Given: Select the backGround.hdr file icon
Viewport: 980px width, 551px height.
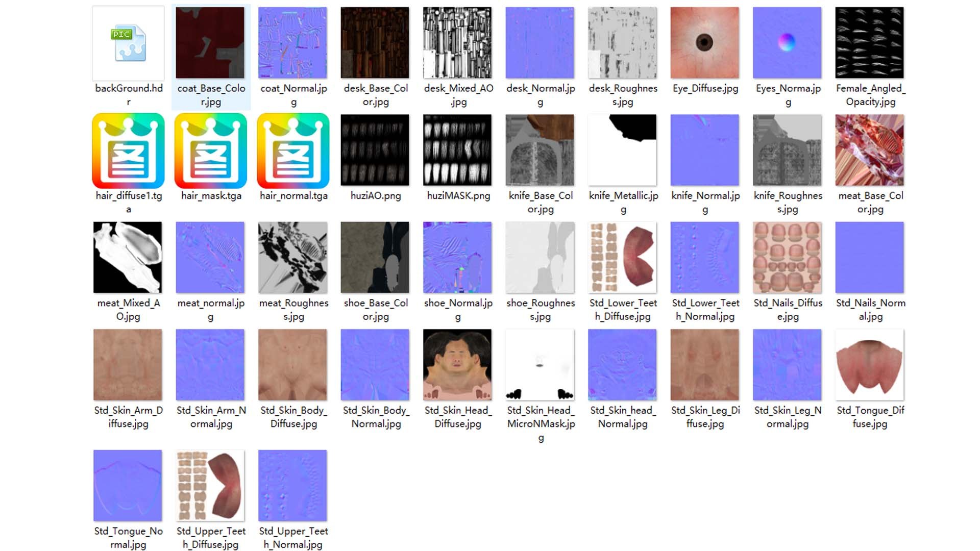Looking at the screenshot, I should 128,43.
